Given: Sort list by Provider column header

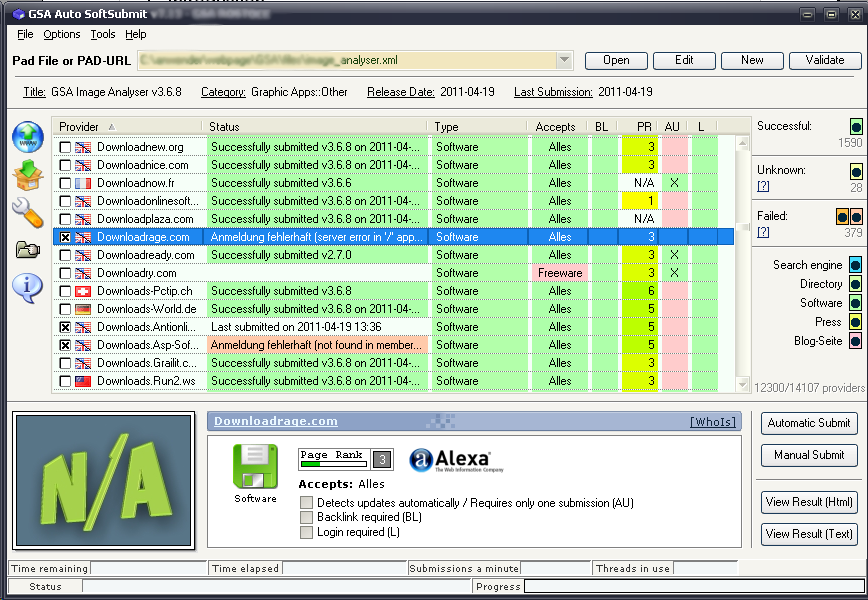Looking at the screenshot, I should pyautogui.click(x=127, y=127).
